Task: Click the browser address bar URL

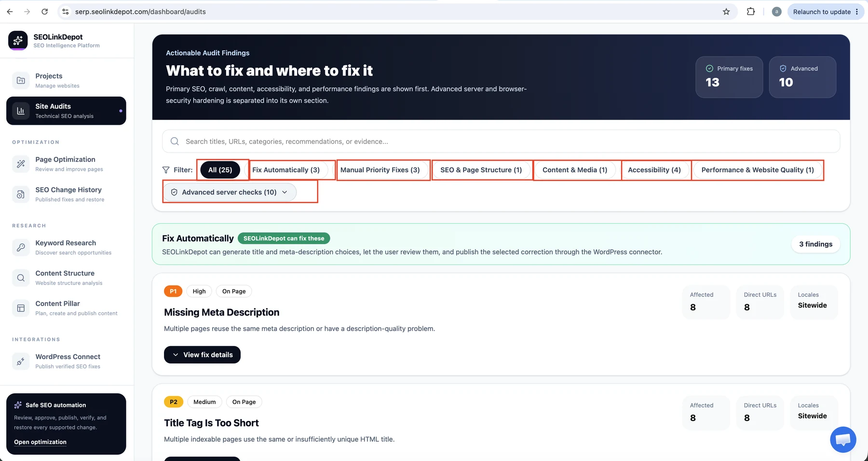Action: 140,12
